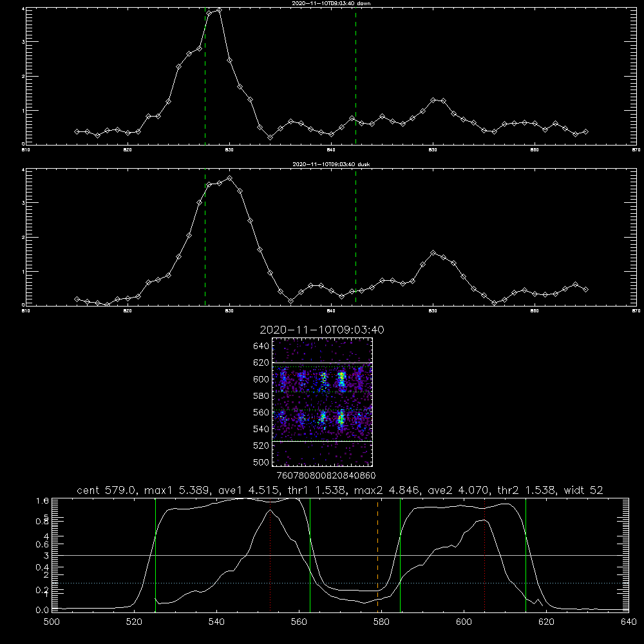Click the 'ave2 4.070' value
This screenshot has width=644, height=644.
click(x=459, y=490)
